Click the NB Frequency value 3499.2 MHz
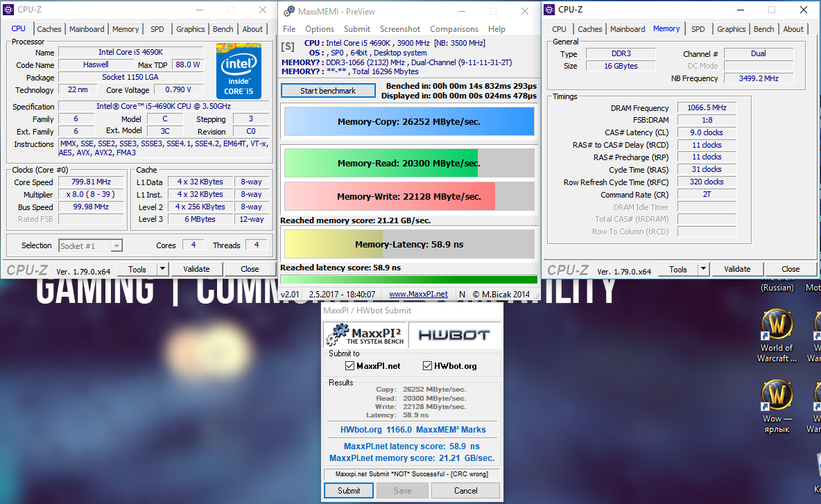This screenshot has height=504, width=821. click(x=759, y=78)
